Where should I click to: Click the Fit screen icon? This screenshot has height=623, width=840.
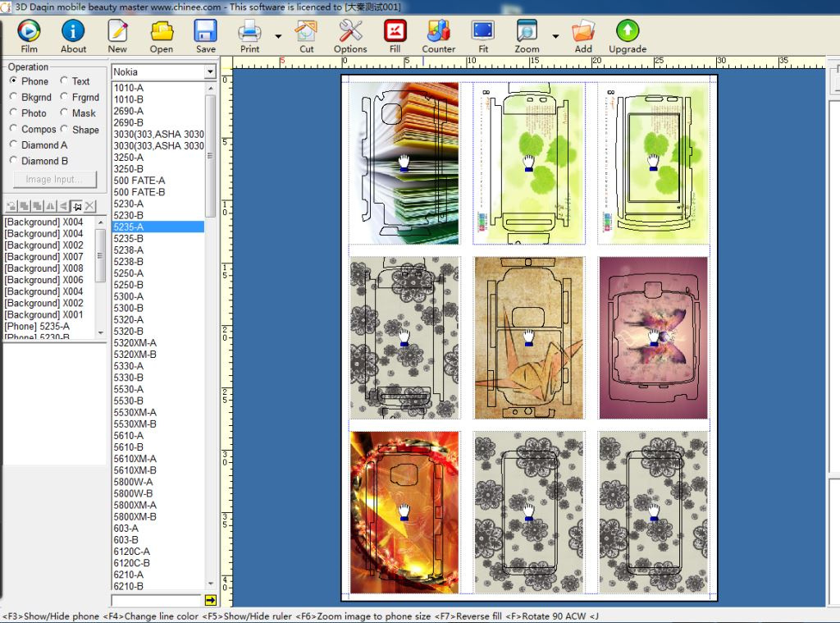click(x=483, y=36)
